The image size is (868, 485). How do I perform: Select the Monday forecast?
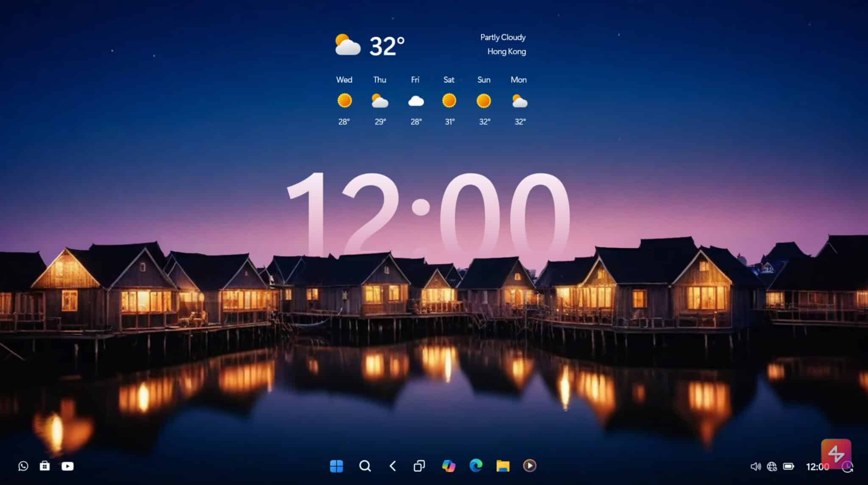[x=518, y=100]
